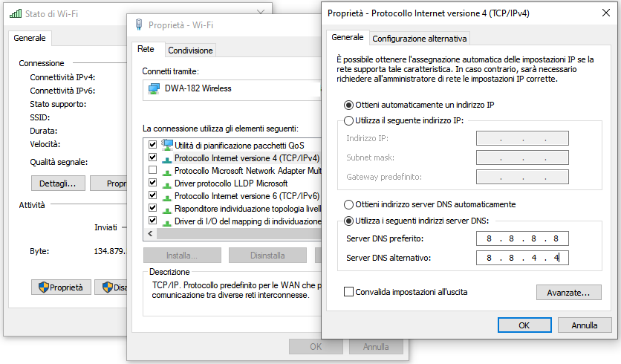621x364 pixels.
Task: Click the Server DNS preferito field
Action: [521, 238]
